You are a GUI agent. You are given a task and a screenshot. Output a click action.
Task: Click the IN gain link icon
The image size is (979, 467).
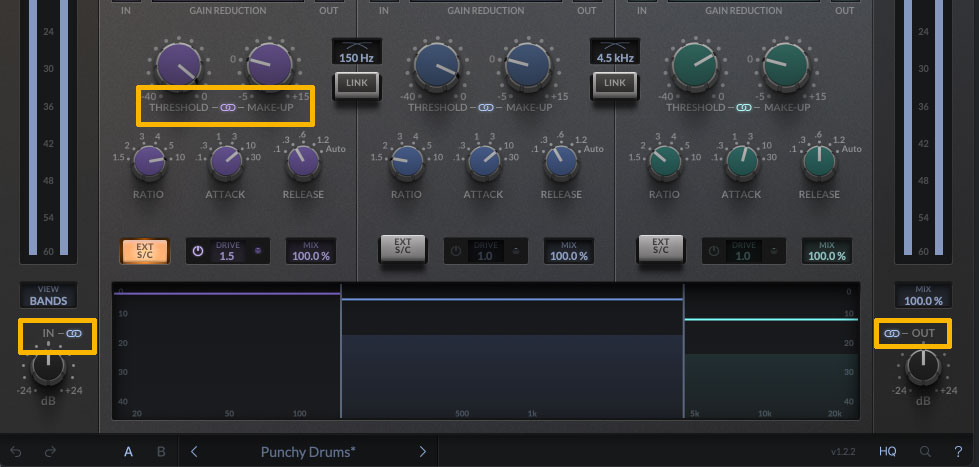[x=75, y=333]
